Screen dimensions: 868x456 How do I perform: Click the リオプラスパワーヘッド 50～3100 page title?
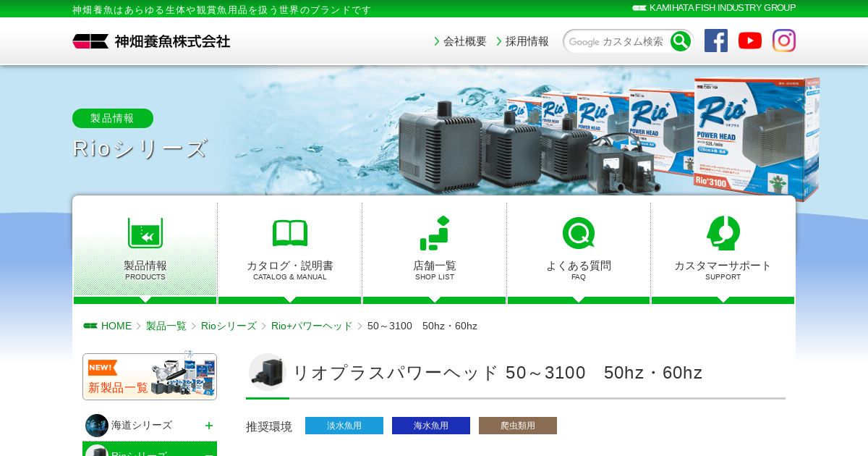(x=497, y=373)
